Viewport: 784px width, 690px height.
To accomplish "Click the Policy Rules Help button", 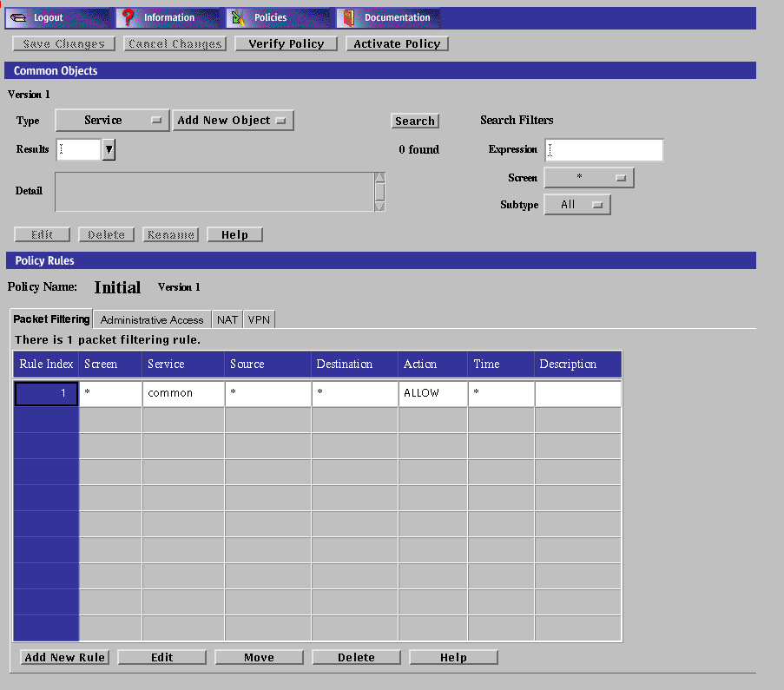I will click(x=453, y=657).
